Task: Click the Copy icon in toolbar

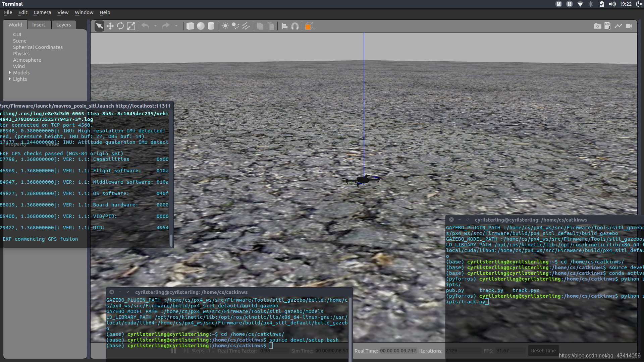Action: [260, 26]
